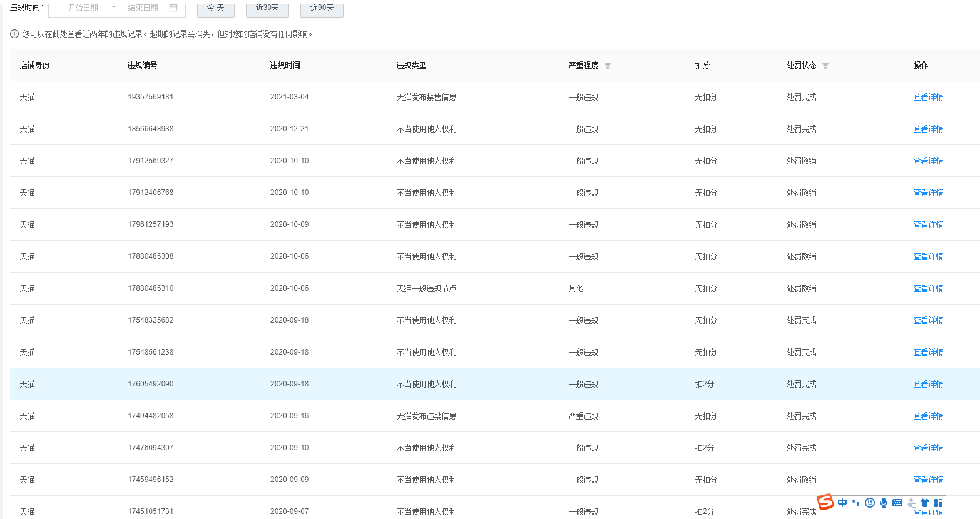Click the 其他 severity cell
This screenshot has width=980, height=519.
576,288
